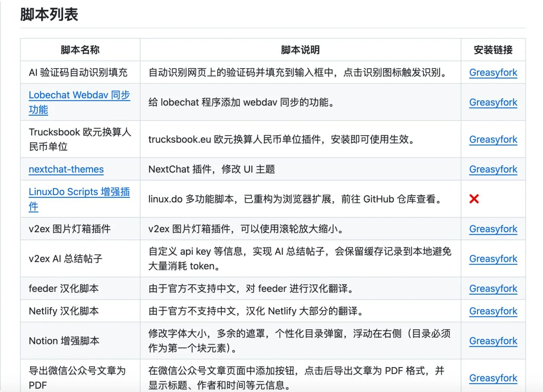Open the nextchat-themes link
Image resolution: width=543 pixels, height=392 pixels.
pyautogui.click(x=66, y=169)
